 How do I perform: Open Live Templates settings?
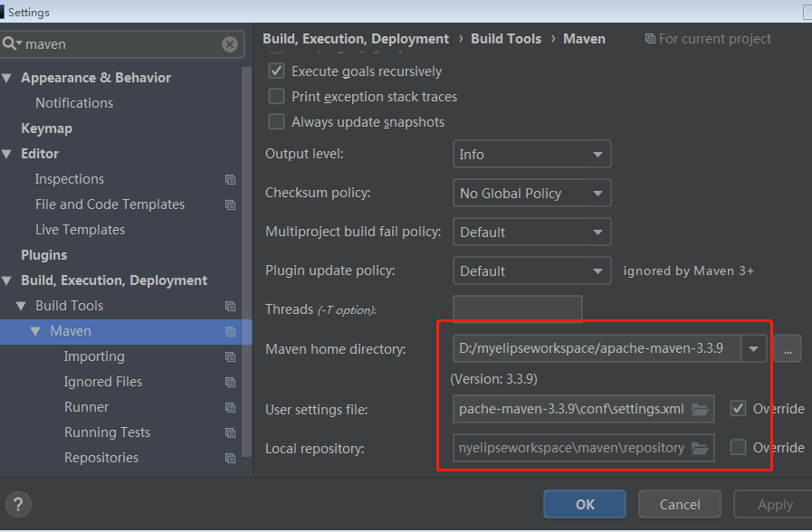pos(81,230)
